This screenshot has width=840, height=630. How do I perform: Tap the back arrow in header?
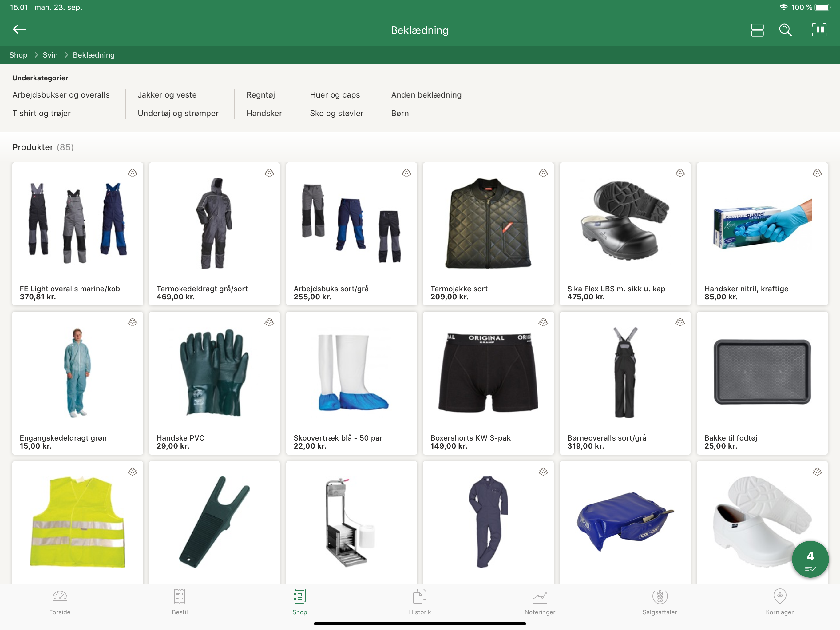(19, 30)
